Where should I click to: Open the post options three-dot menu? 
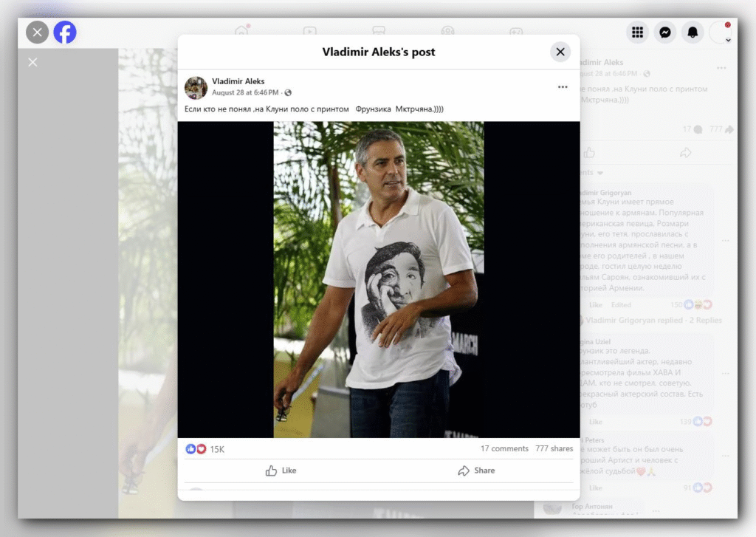[563, 87]
